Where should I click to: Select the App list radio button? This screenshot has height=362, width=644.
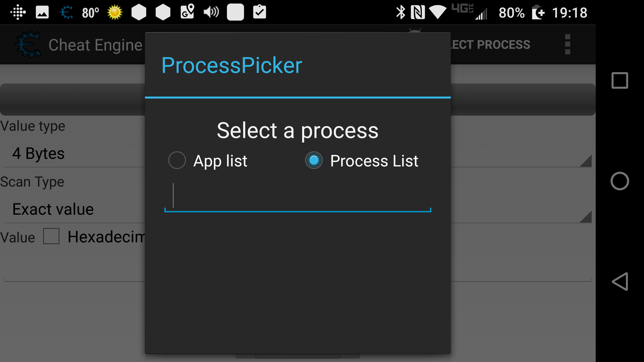click(177, 160)
